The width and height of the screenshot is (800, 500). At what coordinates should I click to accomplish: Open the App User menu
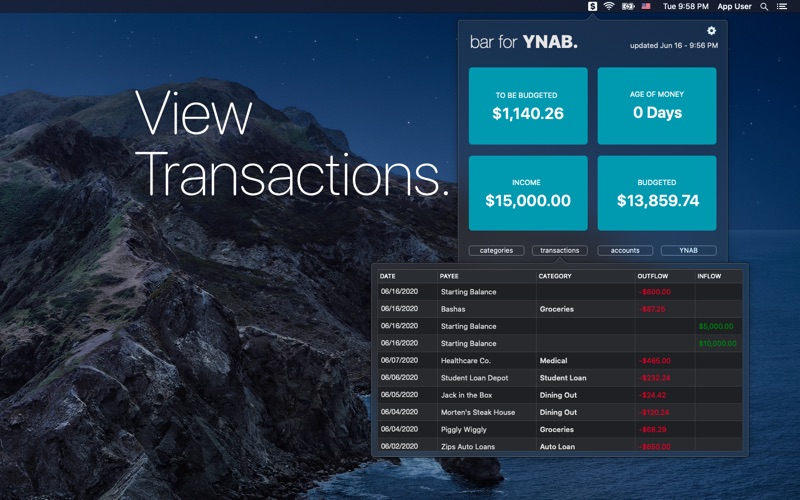click(x=734, y=6)
